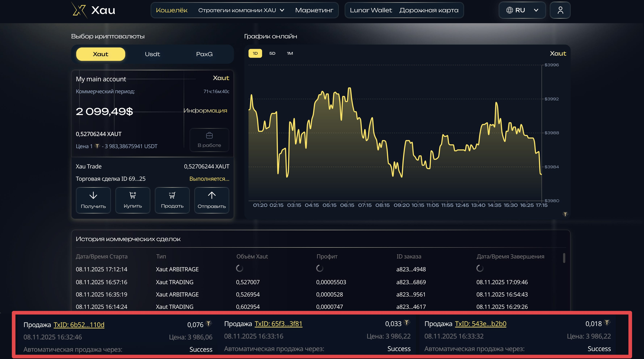The height and width of the screenshot is (359, 644).
Task: Switch to the PaxG currency
Action: click(204, 54)
